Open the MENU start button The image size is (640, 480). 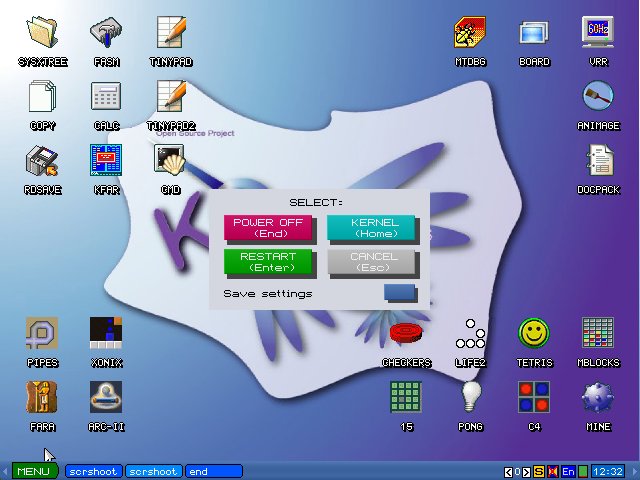[33, 471]
